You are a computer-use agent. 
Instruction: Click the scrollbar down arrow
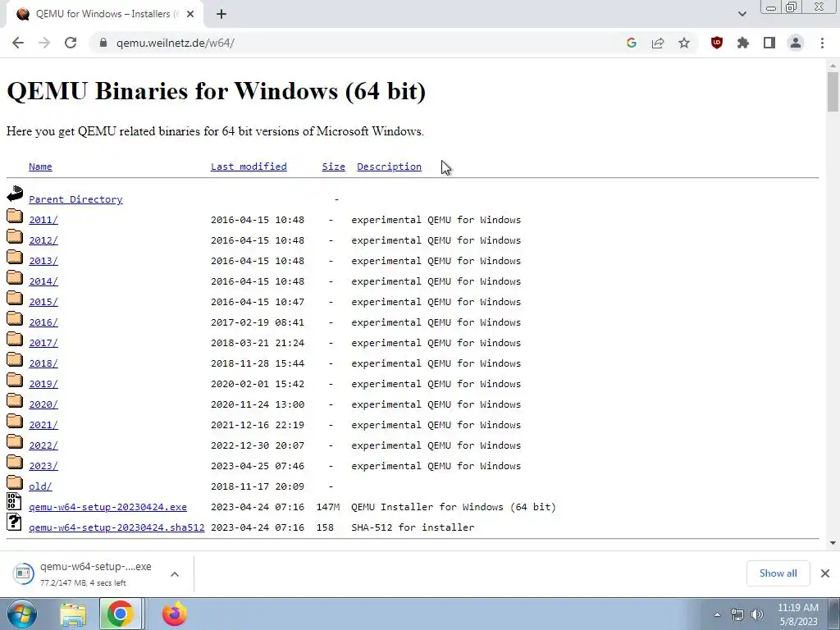point(833,543)
